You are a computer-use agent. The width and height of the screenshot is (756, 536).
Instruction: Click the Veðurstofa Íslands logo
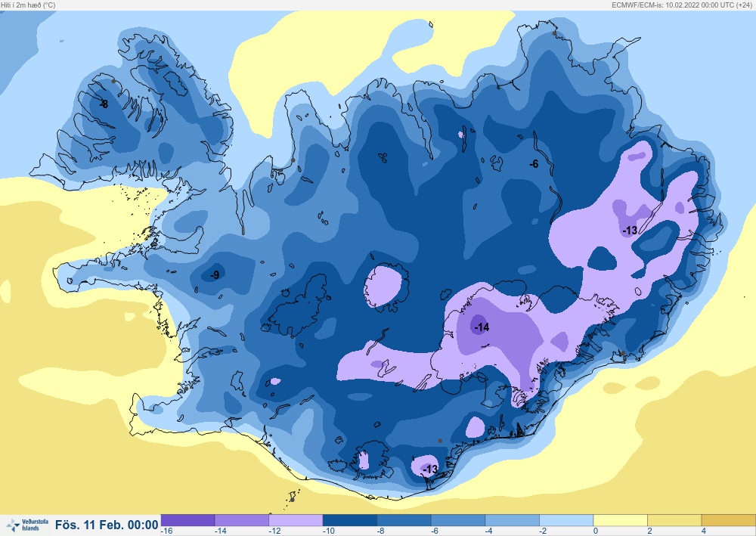27,525
